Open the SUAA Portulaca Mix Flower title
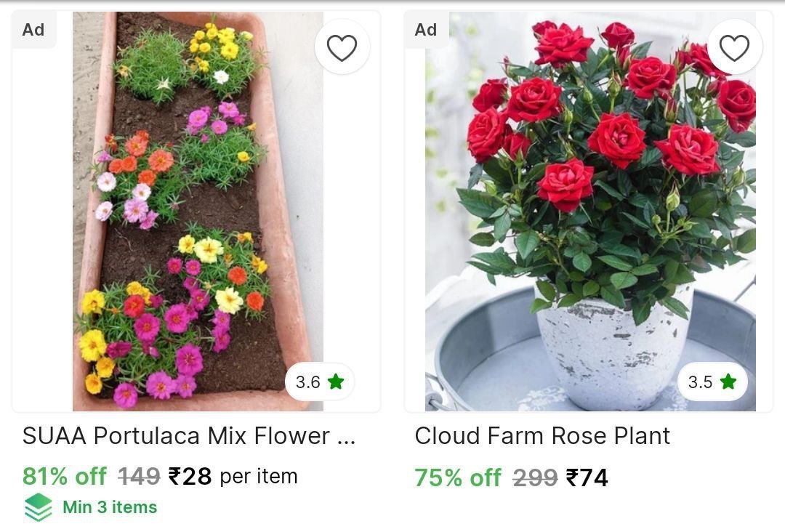This screenshot has height=532, width=785. point(189,436)
